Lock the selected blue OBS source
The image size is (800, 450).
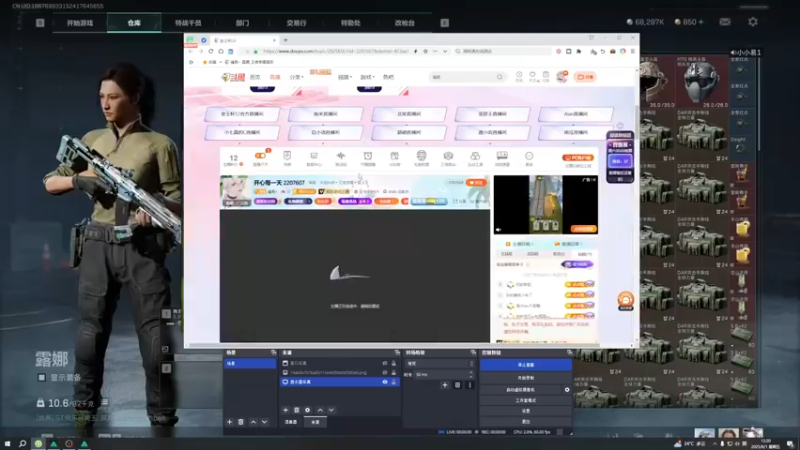coord(393,382)
